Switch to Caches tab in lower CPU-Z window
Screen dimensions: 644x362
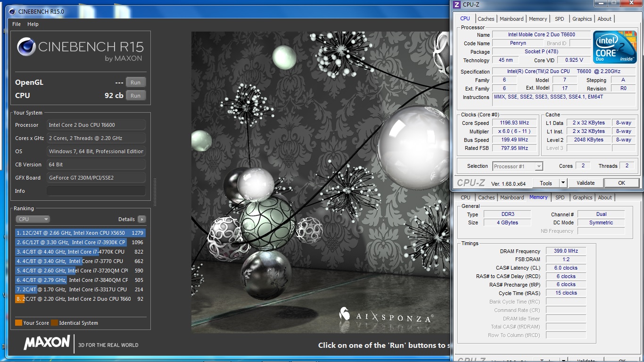pos(487,197)
